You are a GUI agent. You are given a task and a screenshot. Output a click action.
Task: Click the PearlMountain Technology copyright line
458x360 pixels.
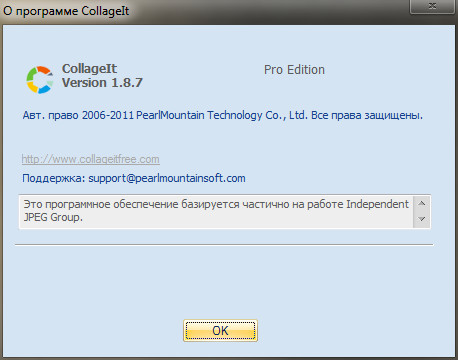point(223,115)
